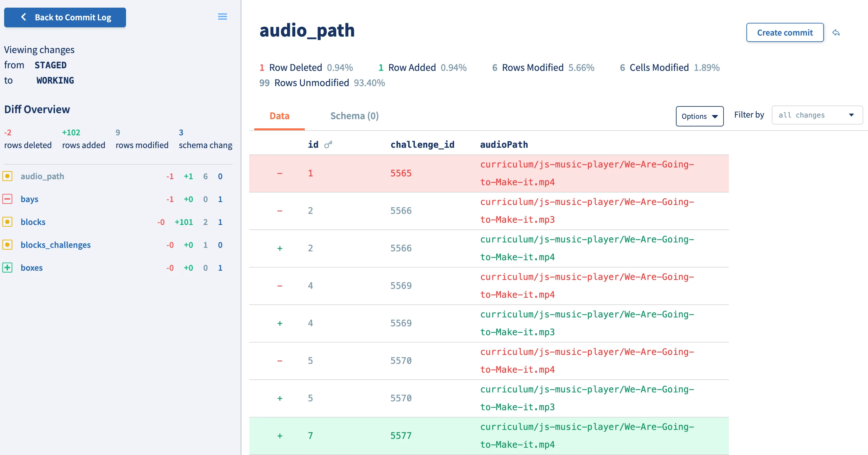Click the red minus icon beside bays
Viewport: 868px width, 455px height.
pyautogui.click(x=7, y=199)
